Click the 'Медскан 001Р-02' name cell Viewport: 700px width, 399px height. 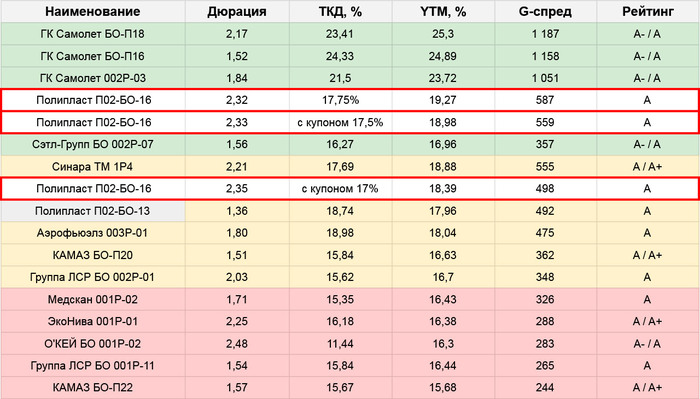coord(93,299)
